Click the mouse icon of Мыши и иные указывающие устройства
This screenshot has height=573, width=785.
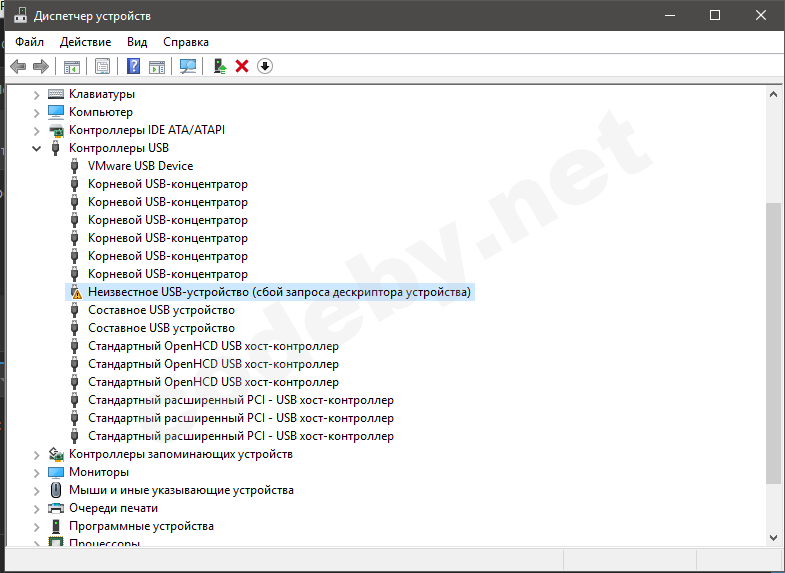click(x=56, y=490)
